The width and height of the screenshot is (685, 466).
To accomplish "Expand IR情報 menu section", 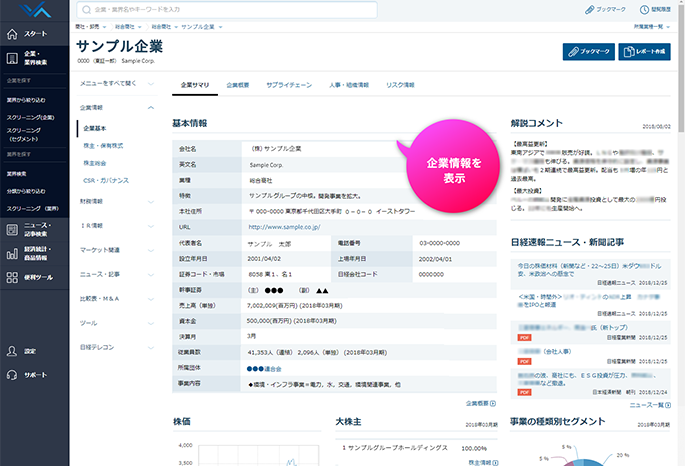I will [x=151, y=226].
